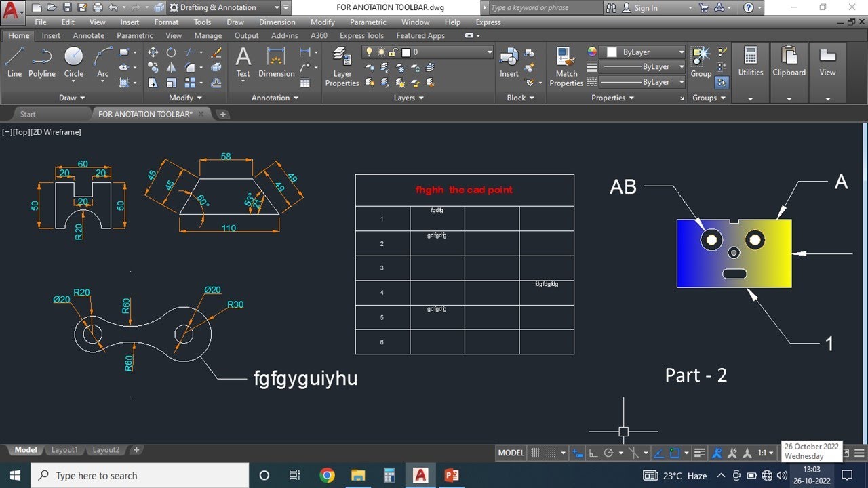Select the Polyline draw tool
Image resolution: width=868 pixels, height=488 pixels.
pos(42,62)
